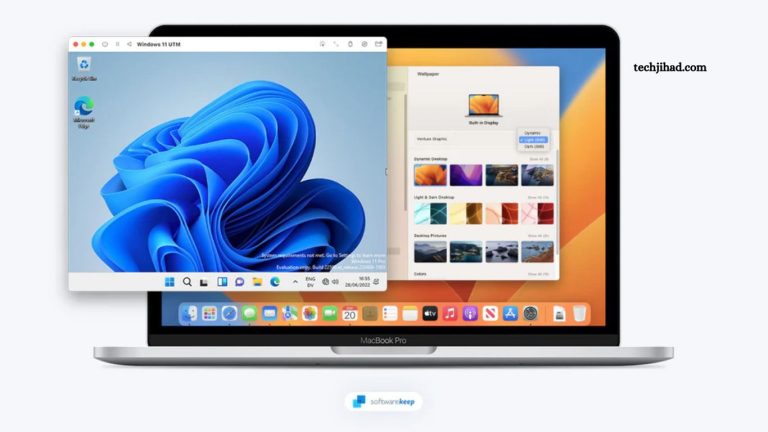Screen dimensions: 768x432
Task: Open Music from the macOS Dock
Action: click(450, 313)
